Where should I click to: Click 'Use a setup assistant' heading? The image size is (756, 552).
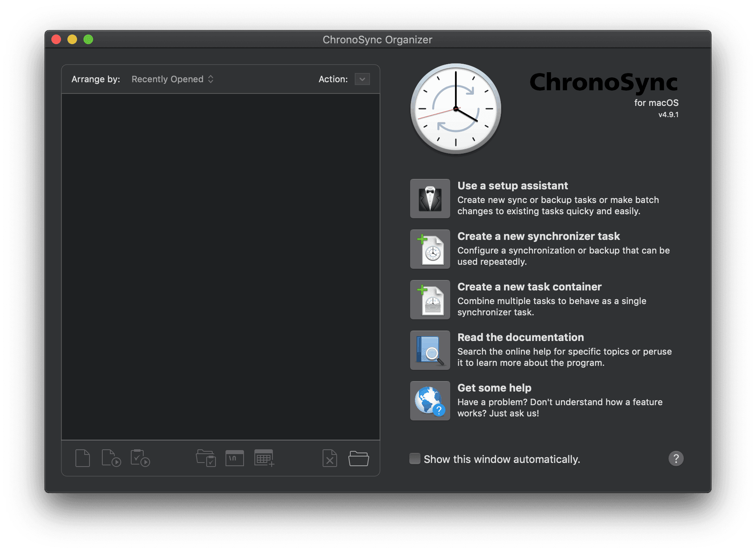[x=513, y=186]
